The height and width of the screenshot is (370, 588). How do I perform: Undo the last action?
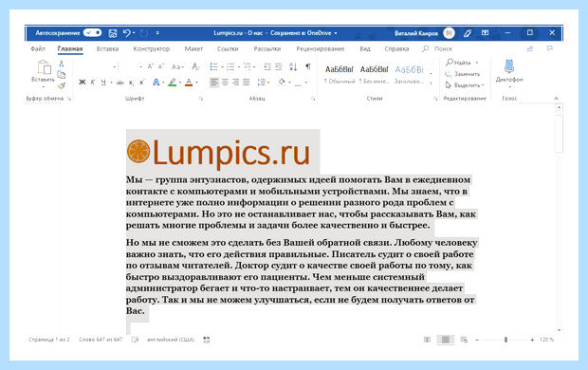click(126, 33)
